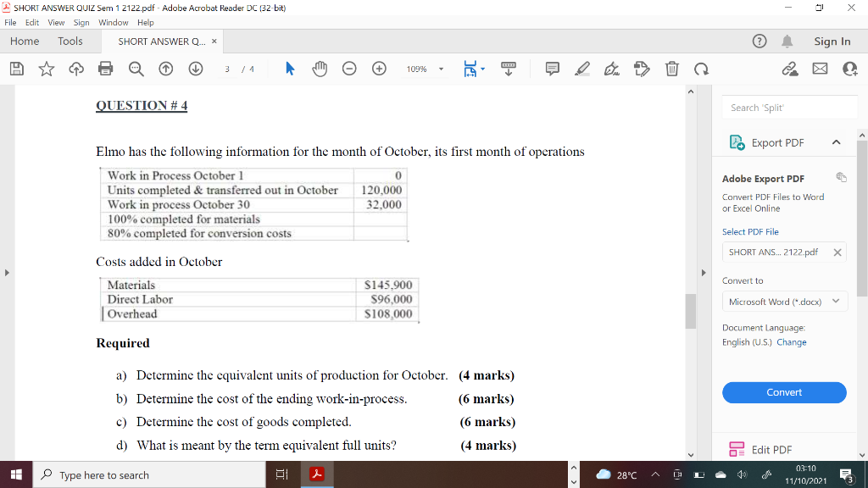Viewport: 868px width, 488px height.
Task: Zoom in with the plus icon
Action: (x=379, y=69)
